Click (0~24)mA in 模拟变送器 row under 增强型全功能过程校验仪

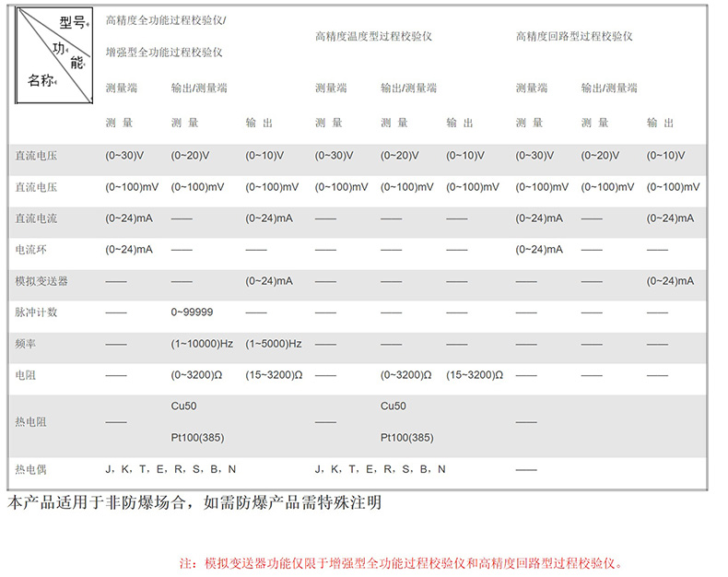coord(269,281)
